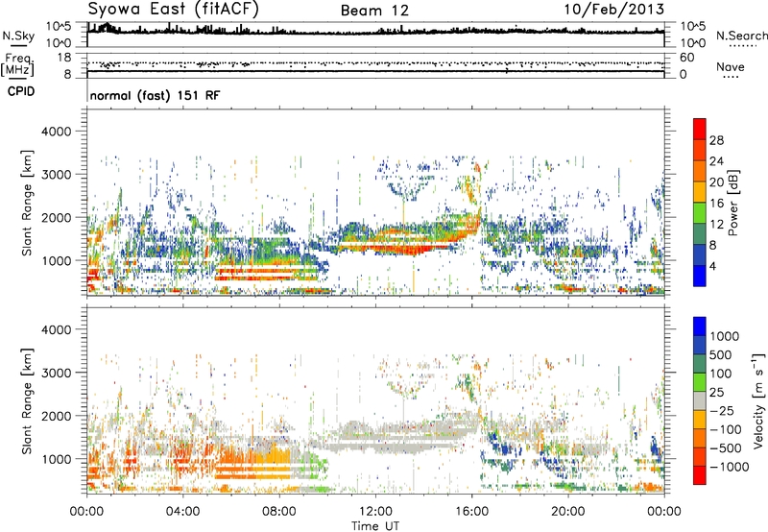Viewport: 768px width, 532px height.
Task: Click '3000' on the Power panel range axis
Action: point(56,175)
